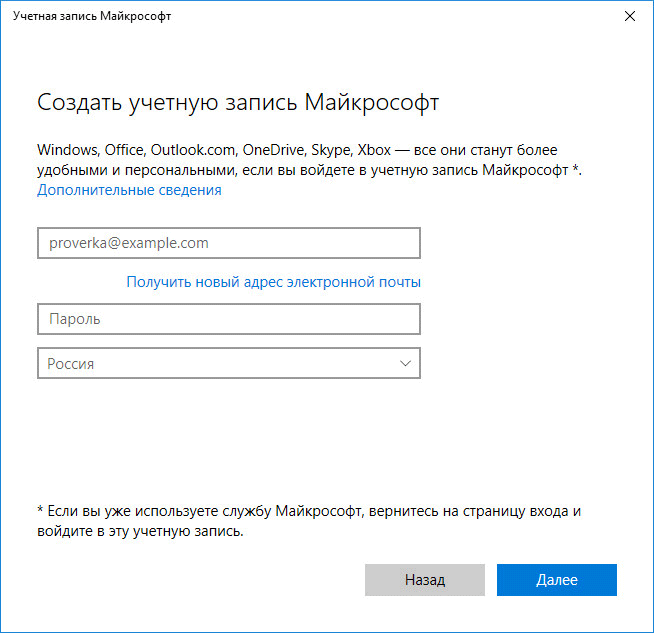654x633 pixels.
Task: Click window title Учетная запись Майкрософт
Action: (92, 16)
